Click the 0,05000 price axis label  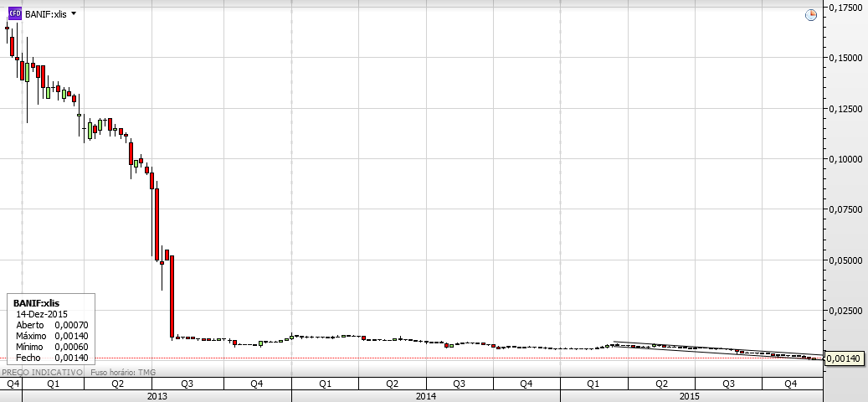(x=847, y=260)
